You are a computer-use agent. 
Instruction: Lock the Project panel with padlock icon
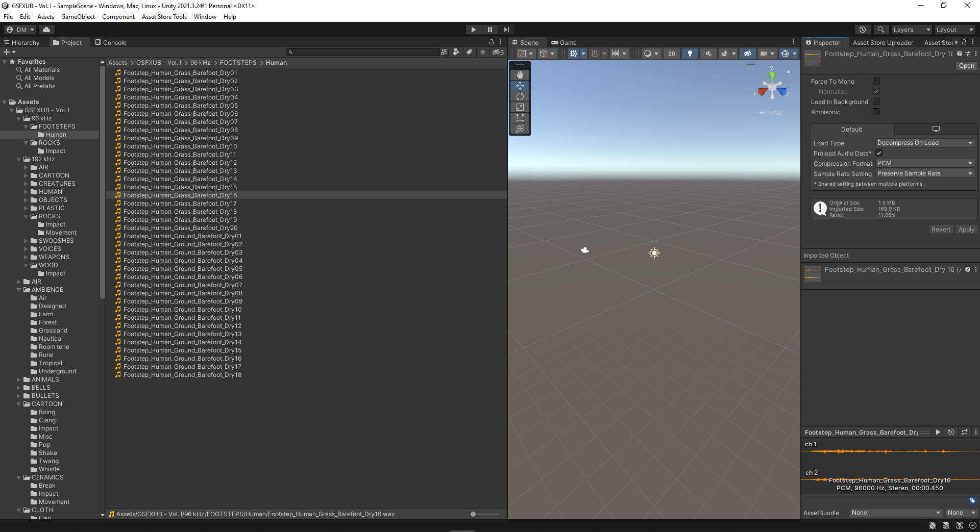pyautogui.click(x=492, y=42)
